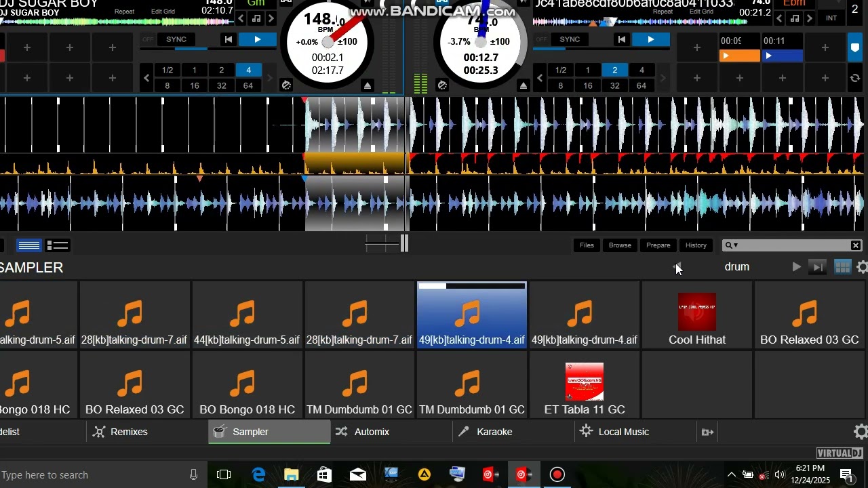Play the drum sampler bank
Viewport: 868px width, 488px height.
pos(796,268)
